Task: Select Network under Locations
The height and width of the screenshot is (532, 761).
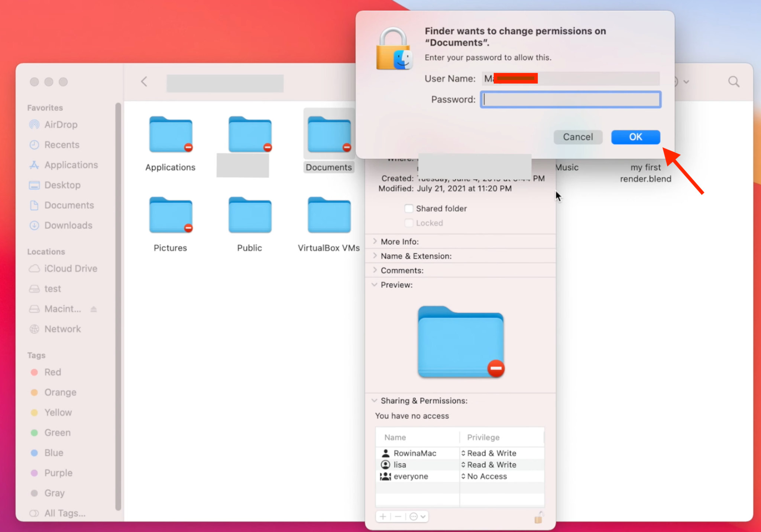Action: [x=62, y=329]
